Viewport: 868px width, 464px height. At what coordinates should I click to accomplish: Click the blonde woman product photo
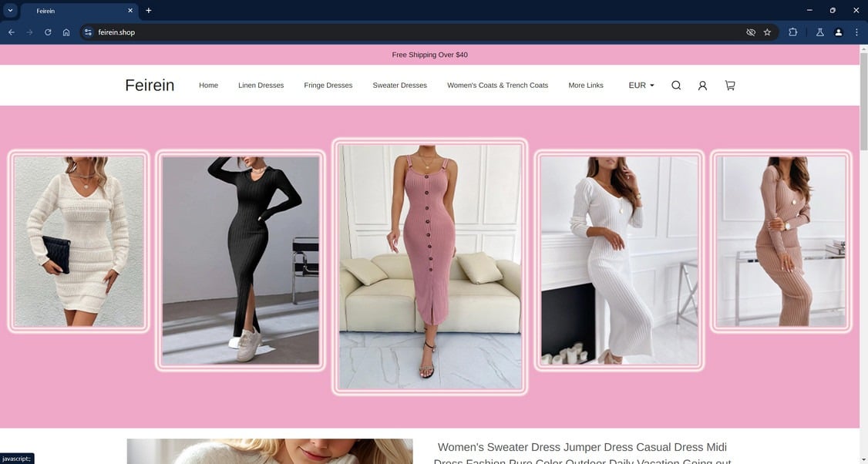(270, 451)
